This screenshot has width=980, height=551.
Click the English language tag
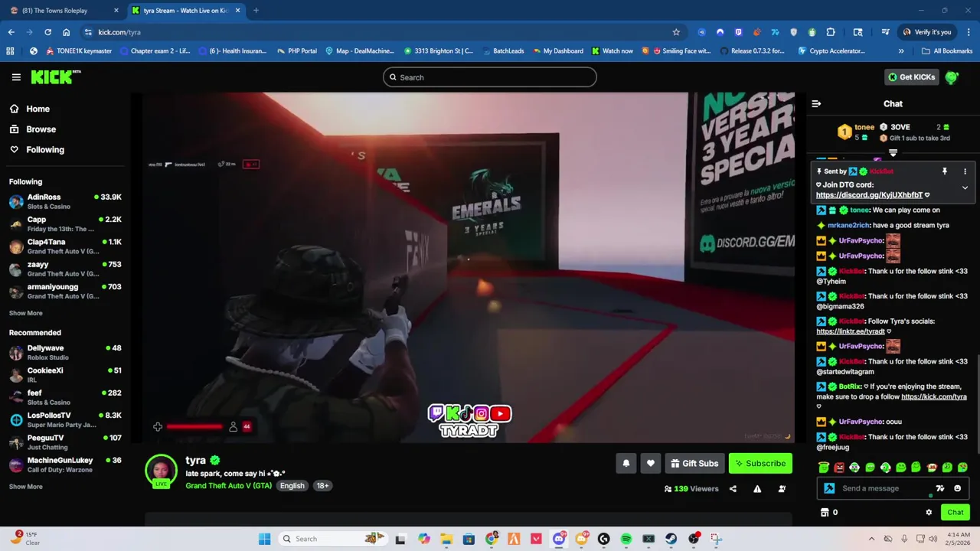tap(292, 486)
